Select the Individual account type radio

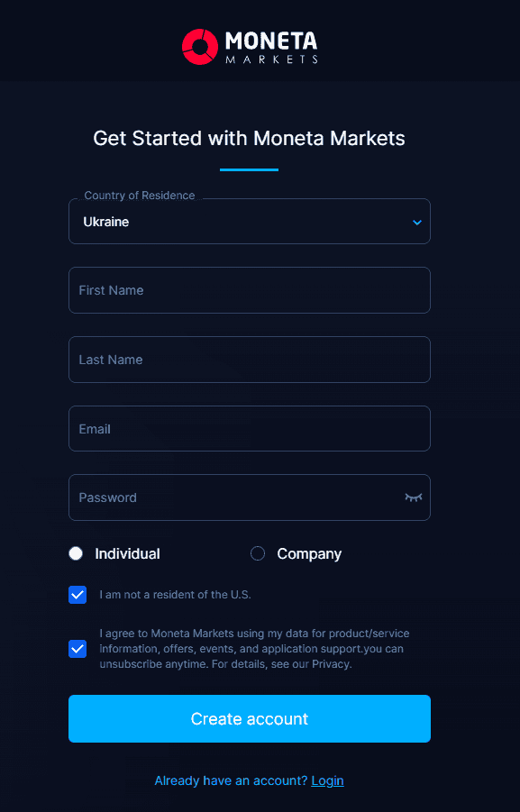tap(76, 553)
